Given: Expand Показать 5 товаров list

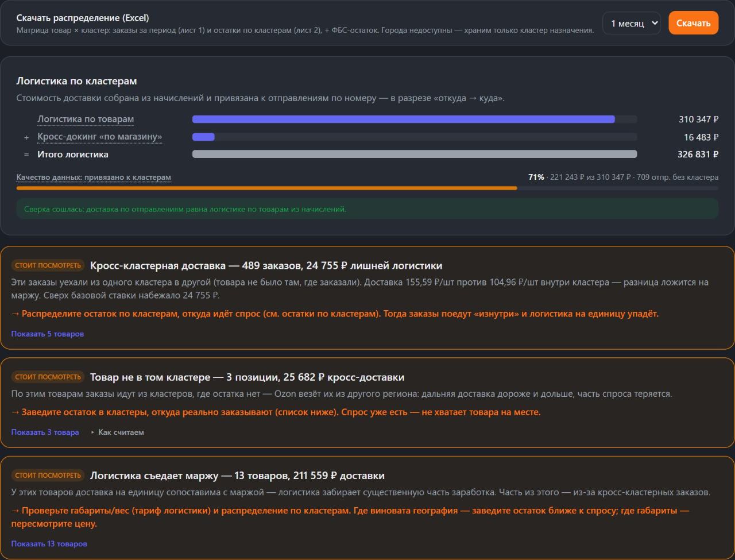Looking at the screenshot, I should pos(48,334).
